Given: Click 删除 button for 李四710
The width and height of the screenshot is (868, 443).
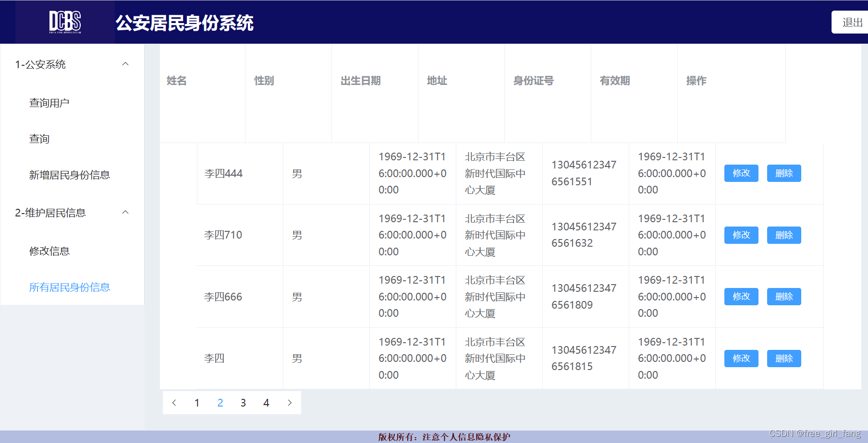Looking at the screenshot, I should pyautogui.click(x=784, y=235).
